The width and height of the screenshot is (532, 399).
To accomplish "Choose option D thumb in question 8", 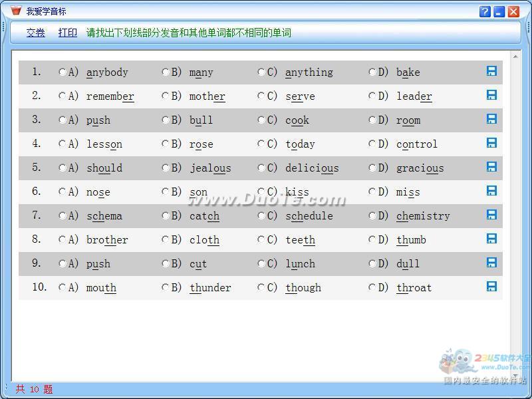I will point(372,239).
